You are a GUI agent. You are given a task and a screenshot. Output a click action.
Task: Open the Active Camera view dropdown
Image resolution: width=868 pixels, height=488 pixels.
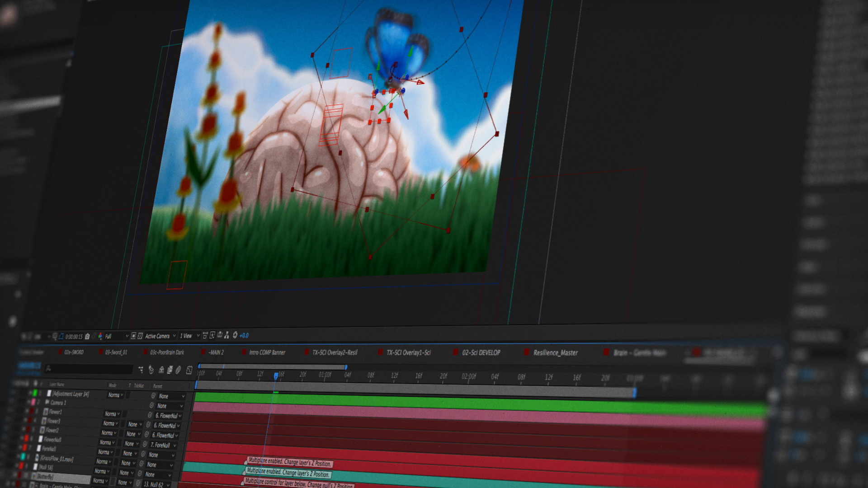160,336
